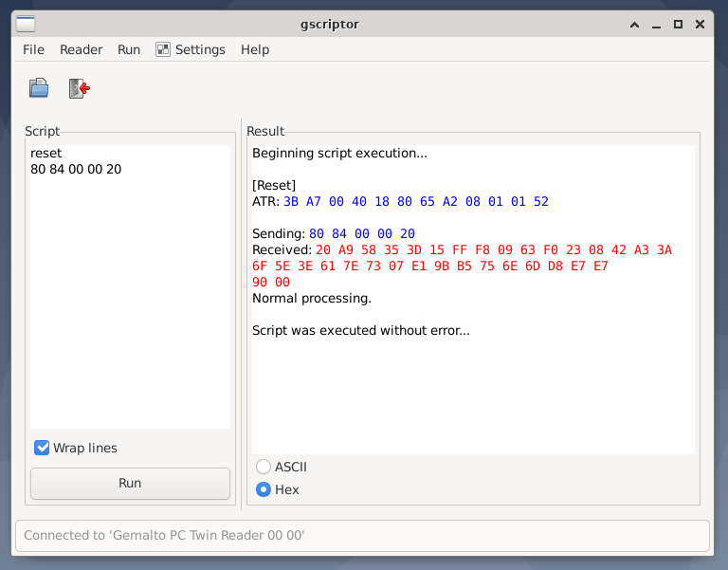Click 'Script was executed without error...' line
This screenshot has height=570, width=728.
click(x=361, y=330)
